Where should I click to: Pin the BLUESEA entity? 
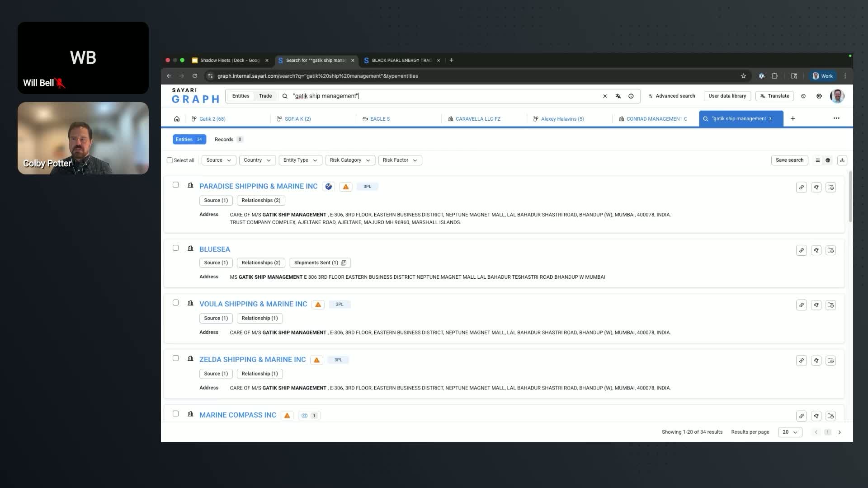point(816,250)
